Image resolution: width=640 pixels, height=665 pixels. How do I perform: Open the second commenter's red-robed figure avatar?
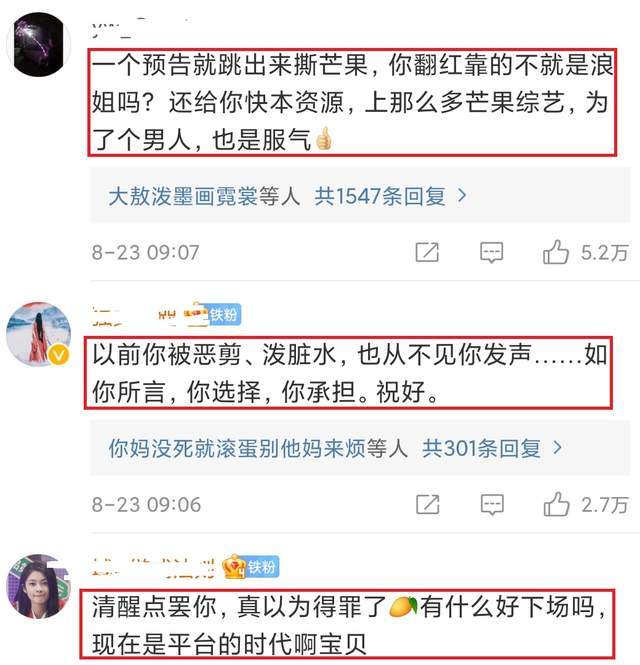(x=39, y=334)
